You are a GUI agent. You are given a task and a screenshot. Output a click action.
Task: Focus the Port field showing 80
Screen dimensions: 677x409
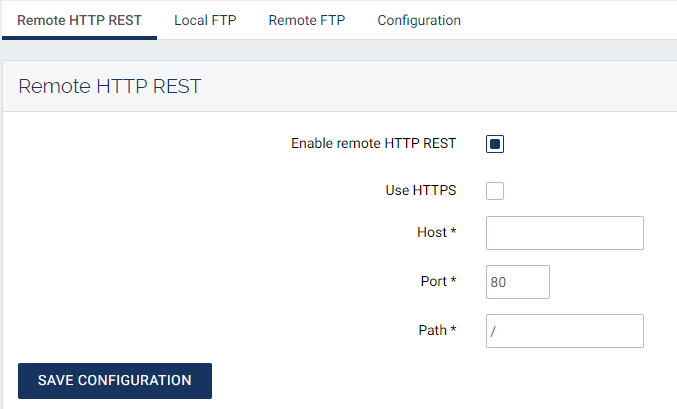coord(518,282)
